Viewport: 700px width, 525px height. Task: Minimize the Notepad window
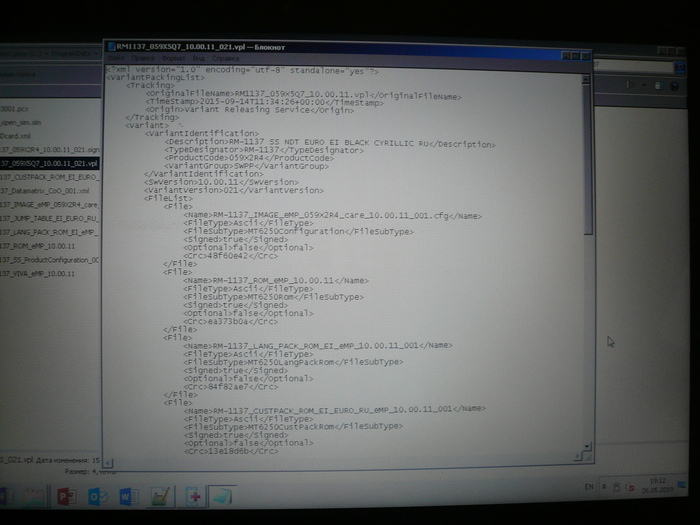[x=566, y=55]
